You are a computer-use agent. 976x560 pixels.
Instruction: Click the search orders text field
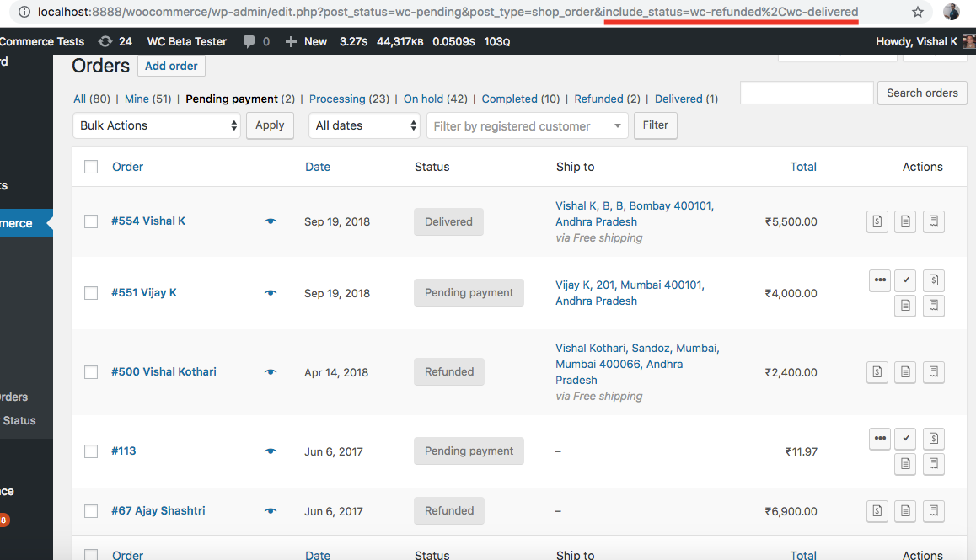[x=807, y=93]
